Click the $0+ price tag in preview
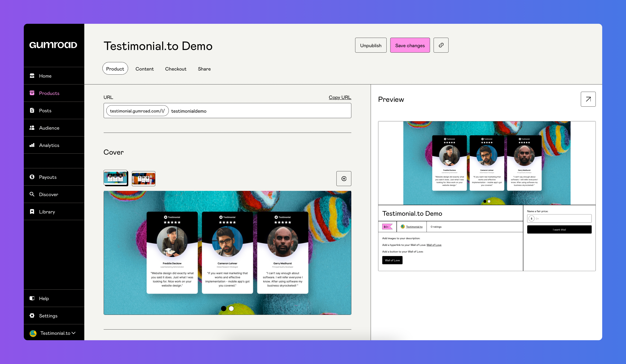 [x=387, y=227]
